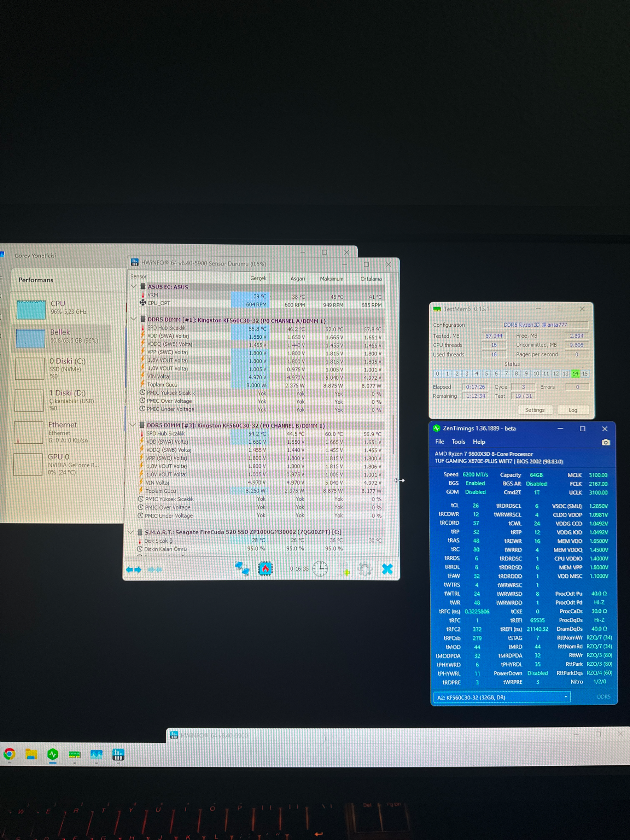
Task: Click the CPU_OPT fan icon in HWiNFO
Action: coord(143,303)
